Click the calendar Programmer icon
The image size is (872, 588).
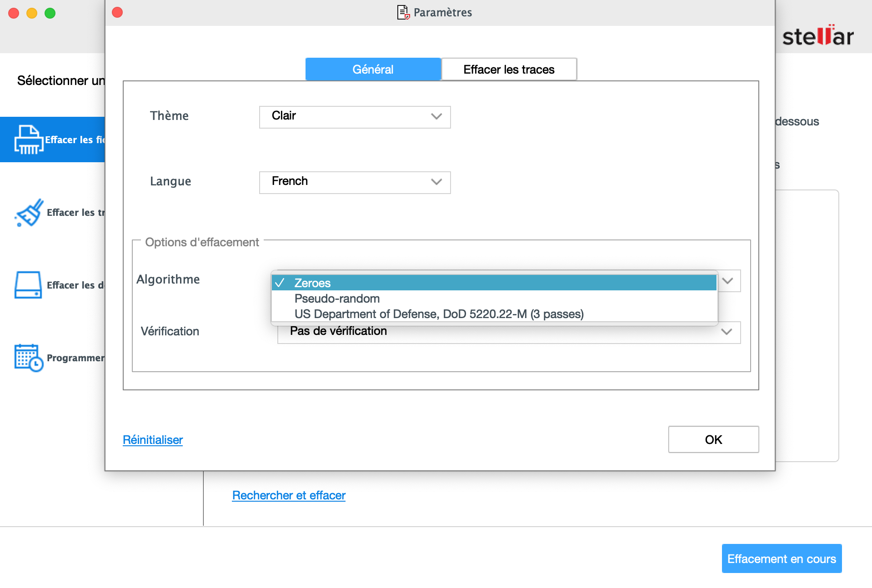(x=29, y=358)
